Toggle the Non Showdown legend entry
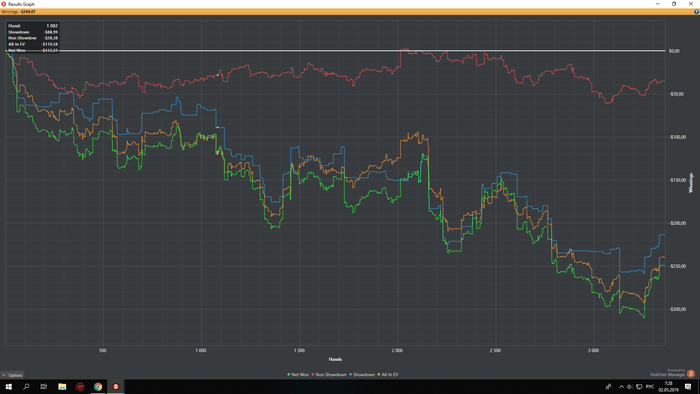Image resolution: width=700 pixels, height=394 pixels. coord(329,375)
